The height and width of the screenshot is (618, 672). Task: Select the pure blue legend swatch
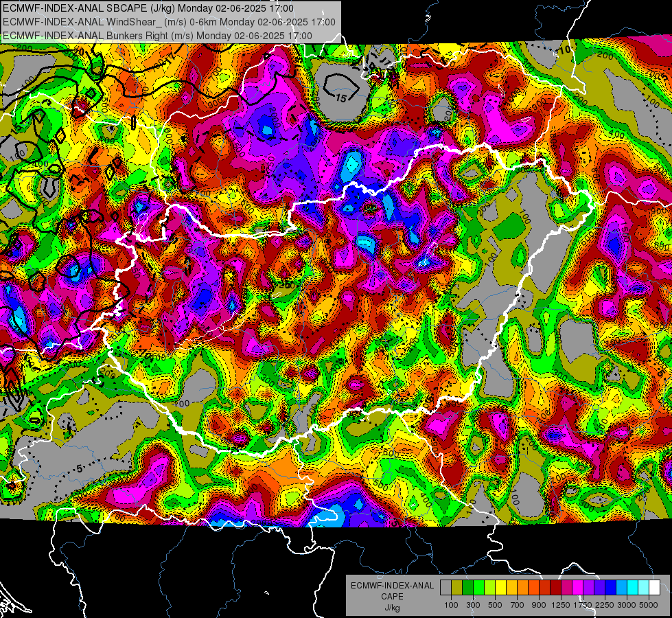[x=611, y=587]
